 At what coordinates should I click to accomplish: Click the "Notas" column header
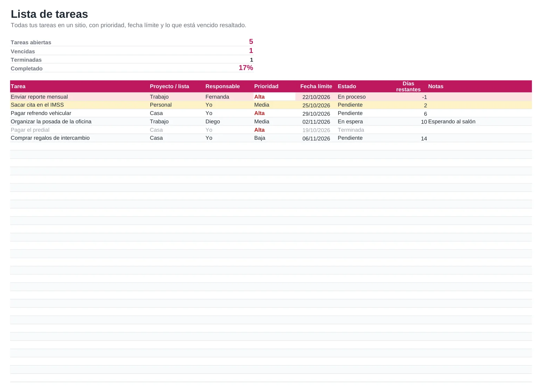click(436, 86)
